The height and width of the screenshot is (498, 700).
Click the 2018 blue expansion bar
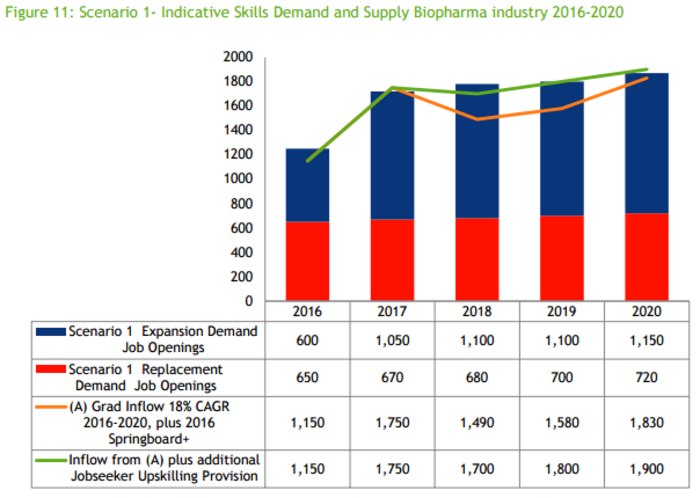coord(477,151)
